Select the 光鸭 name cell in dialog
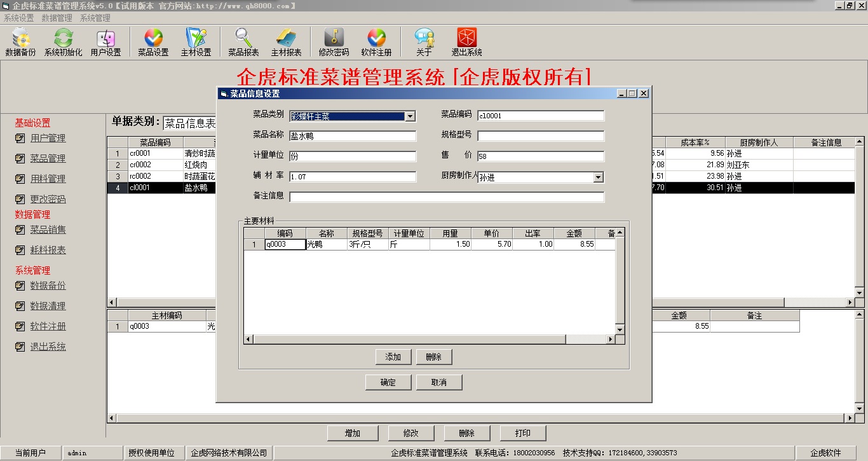This screenshot has height=461, width=868. tap(327, 244)
